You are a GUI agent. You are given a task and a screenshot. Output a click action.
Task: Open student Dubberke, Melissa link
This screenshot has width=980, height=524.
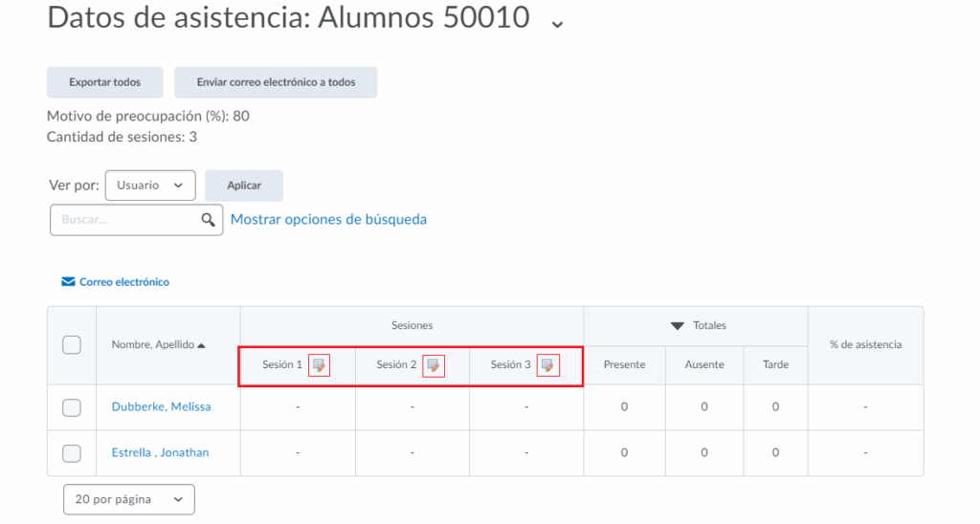click(x=161, y=407)
